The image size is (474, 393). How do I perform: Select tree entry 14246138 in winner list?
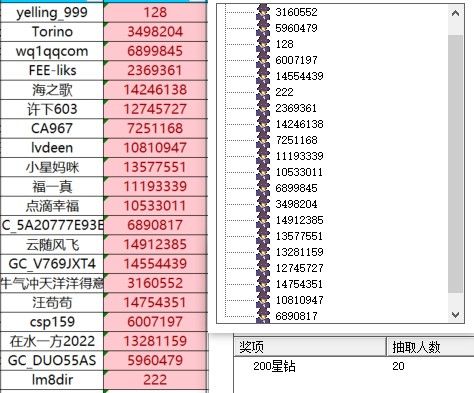click(x=299, y=124)
